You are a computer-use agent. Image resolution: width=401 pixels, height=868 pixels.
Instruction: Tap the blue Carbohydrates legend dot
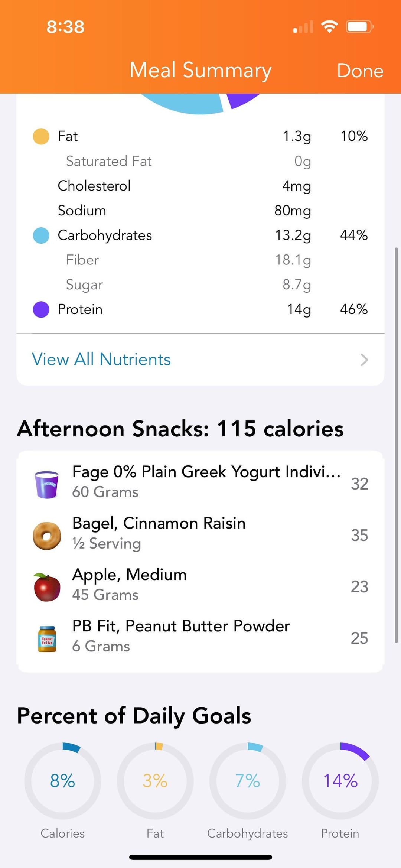tap(41, 235)
